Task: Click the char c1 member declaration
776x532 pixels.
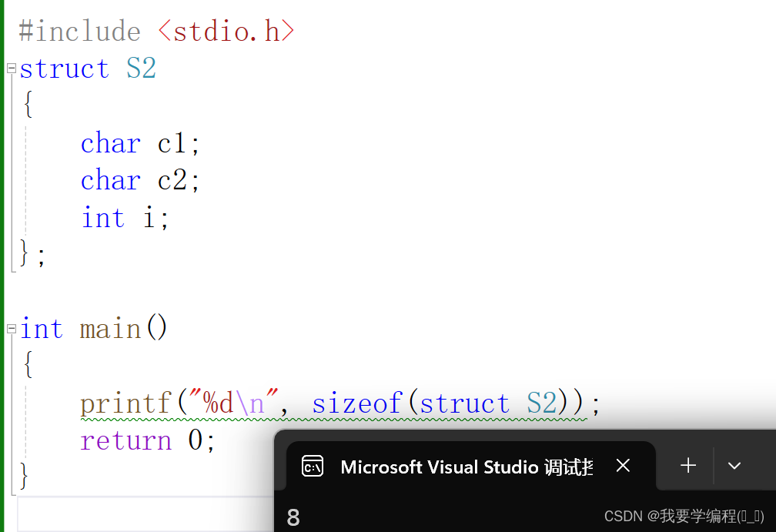Action: (x=139, y=142)
